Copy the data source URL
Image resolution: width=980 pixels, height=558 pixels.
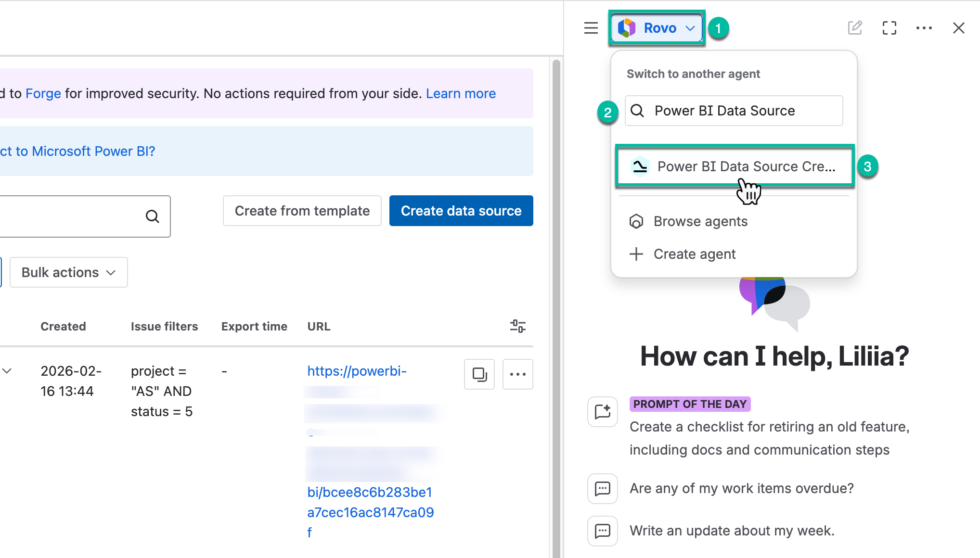479,374
